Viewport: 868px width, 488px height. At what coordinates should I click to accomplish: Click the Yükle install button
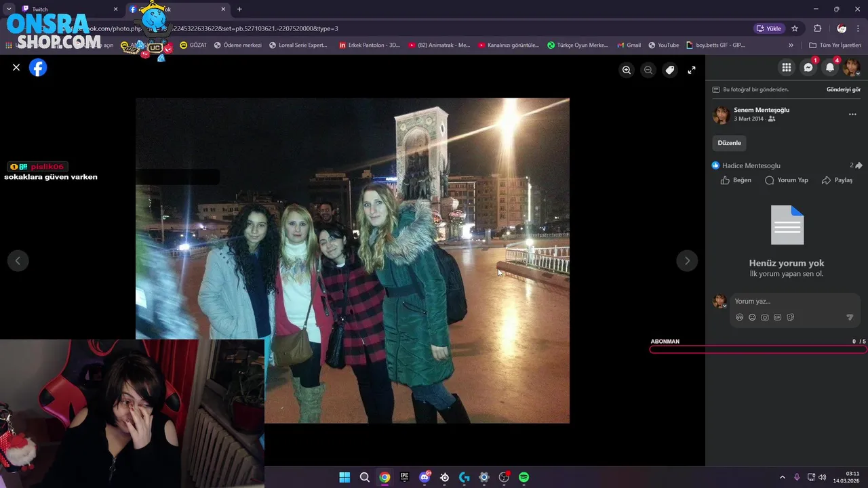coord(769,28)
